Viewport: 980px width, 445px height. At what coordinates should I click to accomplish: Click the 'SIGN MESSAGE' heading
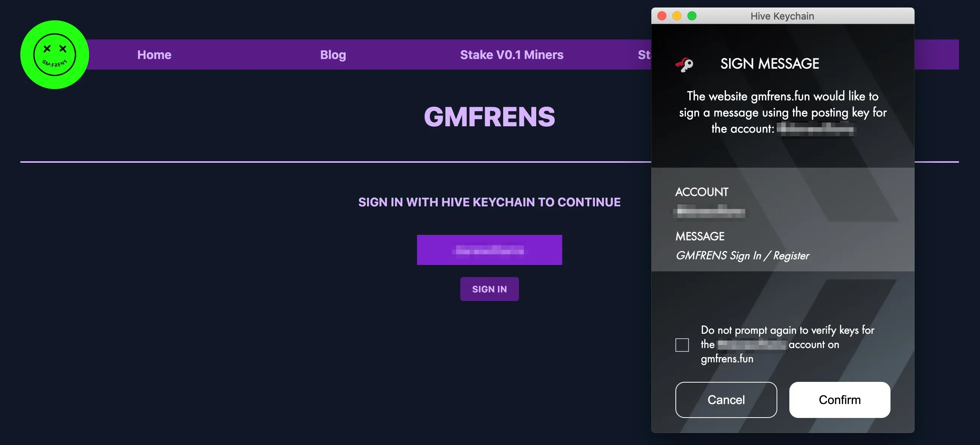pos(770,64)
